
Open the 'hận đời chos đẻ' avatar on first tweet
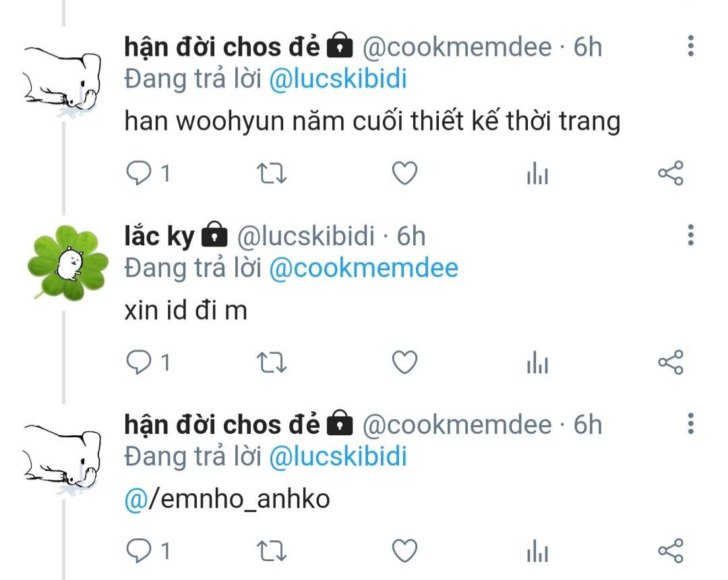[63, 79]
